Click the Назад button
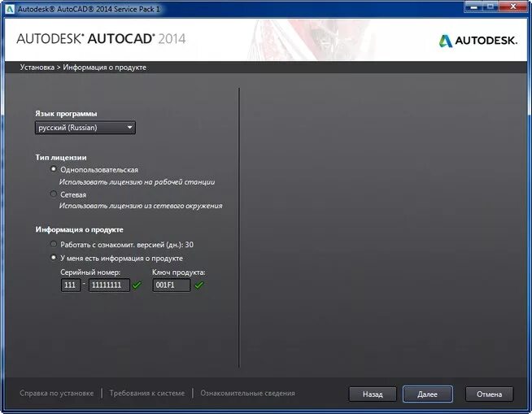The height and width of the screenshot is (414, 532). [373, 394]
